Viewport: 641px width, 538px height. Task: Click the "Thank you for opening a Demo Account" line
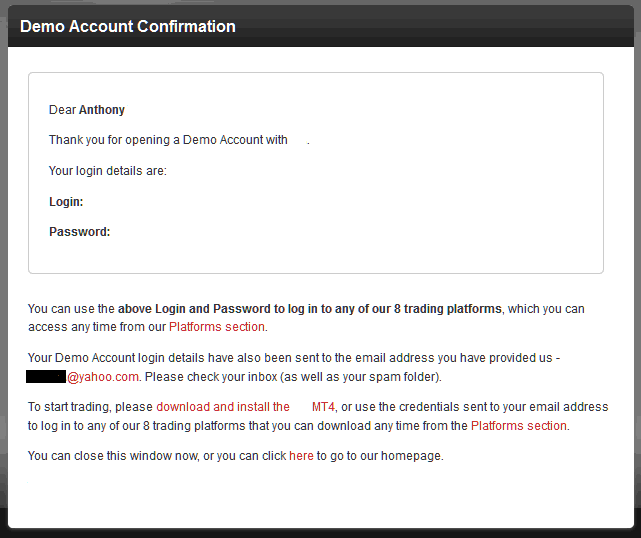click(168, 140)
